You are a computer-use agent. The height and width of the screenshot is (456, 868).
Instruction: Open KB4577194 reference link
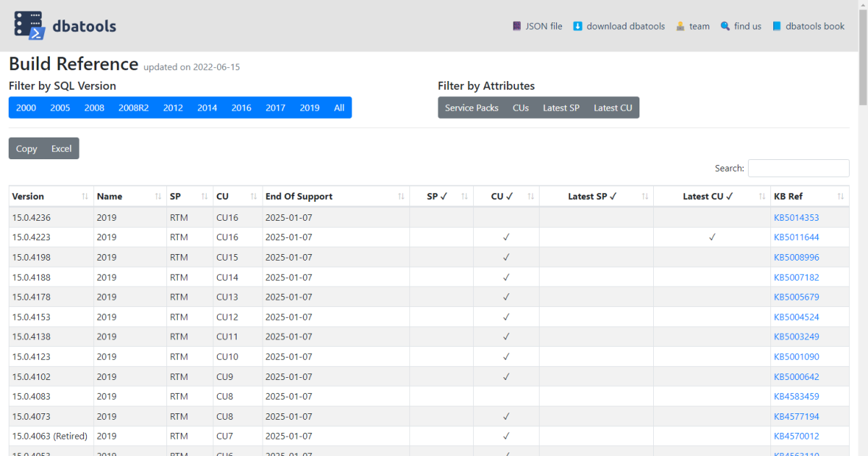(796, 416)
